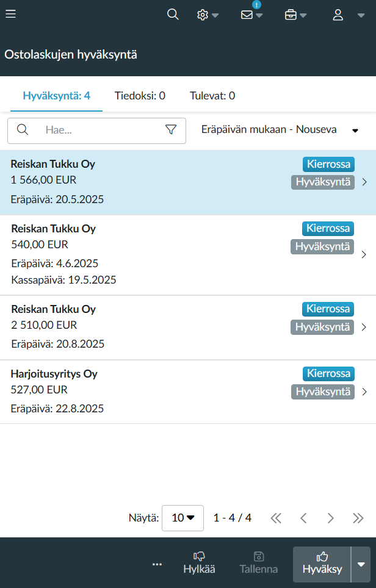Open the three-dot more actions menu
The width and height of the screenshot is (376, 588).
pos(157,564)
